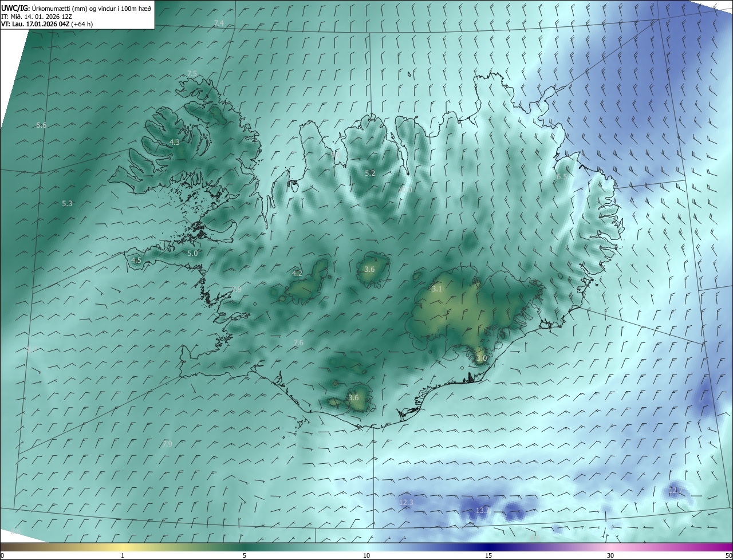
Task: Click the legend tick label '1'
Action: click(123, 555)
